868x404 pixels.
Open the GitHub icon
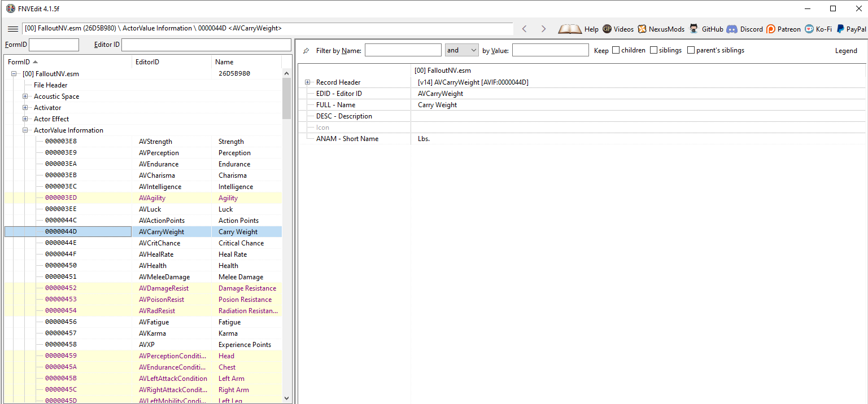(694, 29)
